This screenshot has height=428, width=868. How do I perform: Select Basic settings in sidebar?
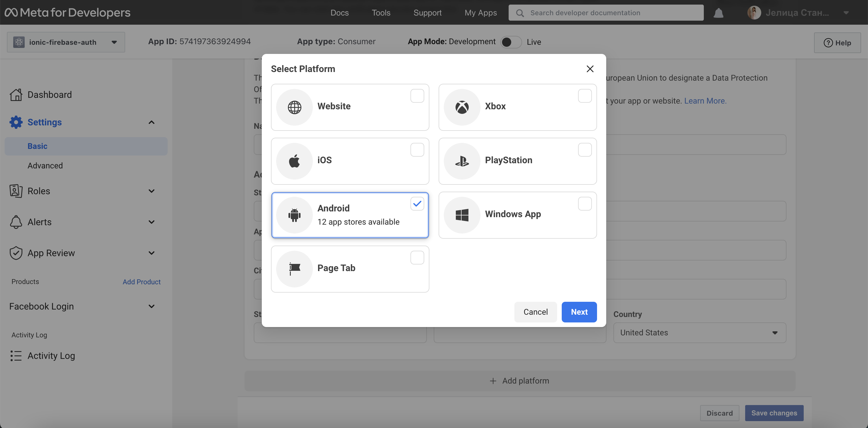click(86, 146)
